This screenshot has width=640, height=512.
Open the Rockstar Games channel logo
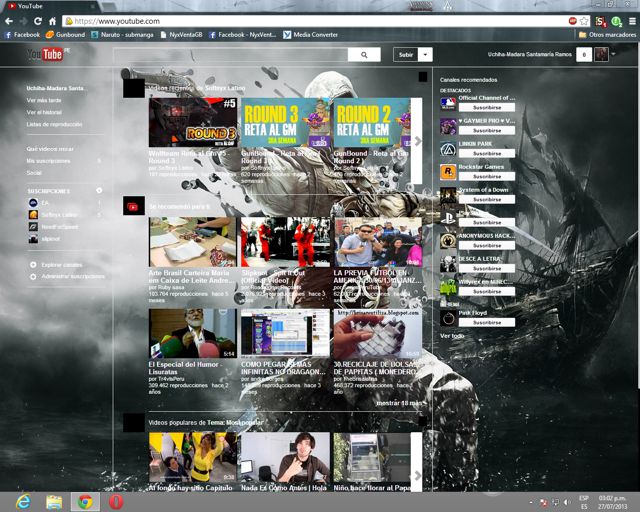point(448,172)
